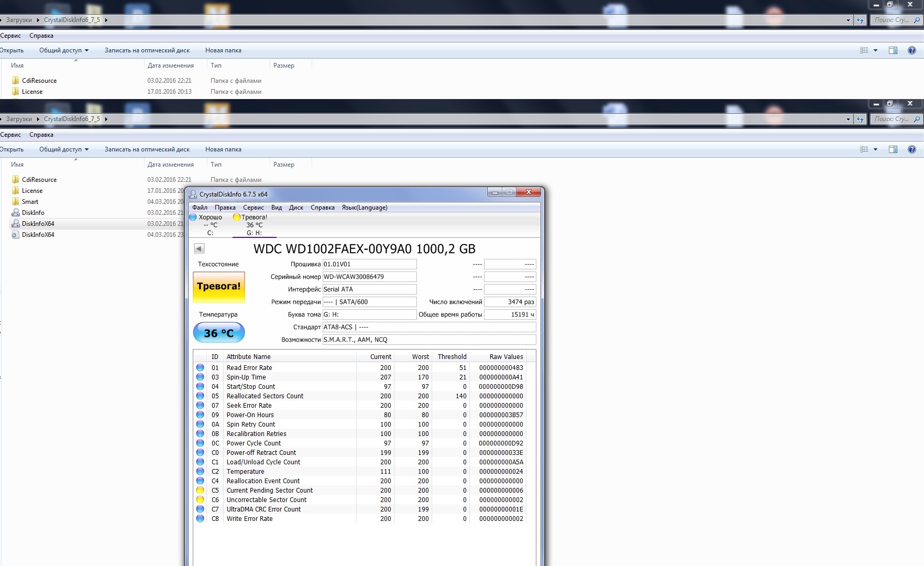The image size is (924, 566).
Task: Open the Файл menu in CrystalDiskInfo
Action: pyautogui.click(x=200, y=208)
